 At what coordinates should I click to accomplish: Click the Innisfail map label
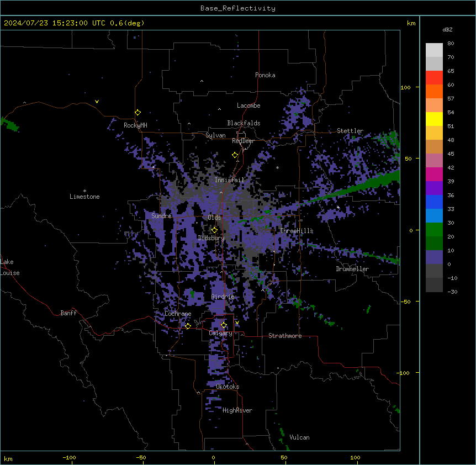[x=229, y=180]
